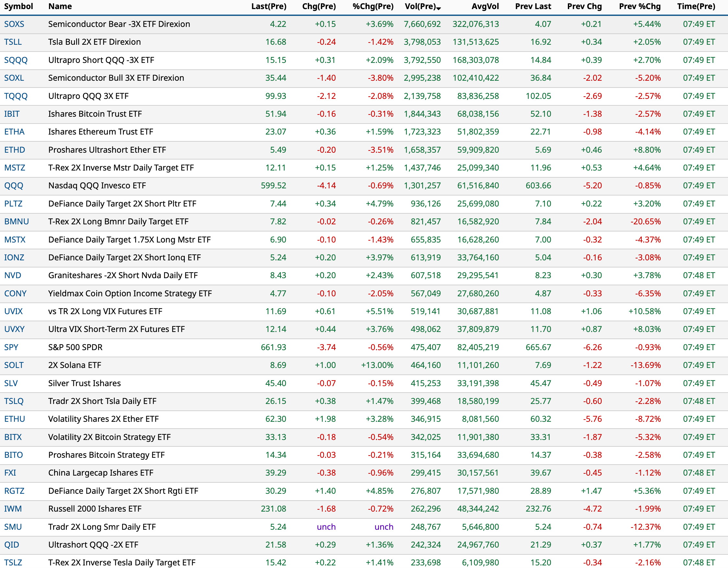Viewport: 728px width, 568px height.
Task: Click the Chg(Pre) column header
Action: [x=319, y=6]
